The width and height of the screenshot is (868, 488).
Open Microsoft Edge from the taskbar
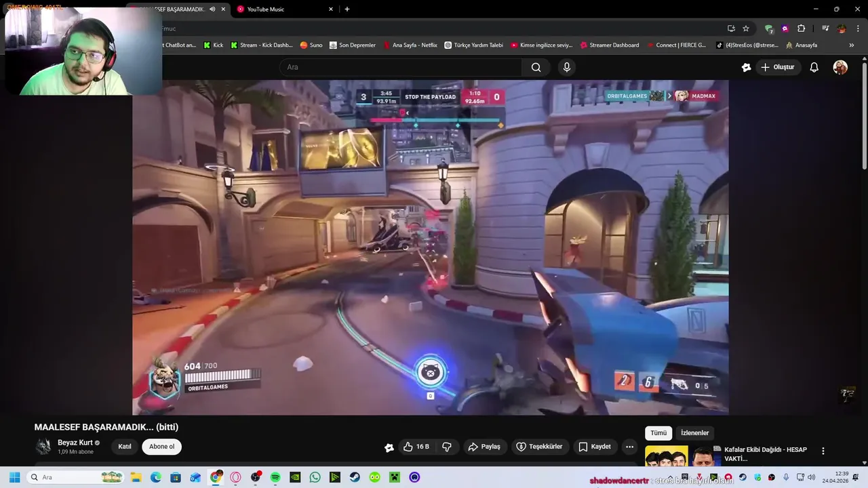[x=156, y=477]
